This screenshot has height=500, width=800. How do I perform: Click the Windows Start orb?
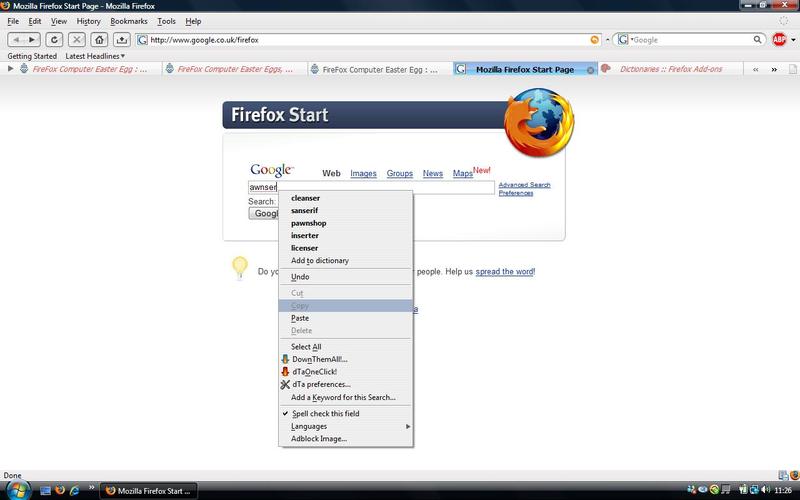[17, 490]
